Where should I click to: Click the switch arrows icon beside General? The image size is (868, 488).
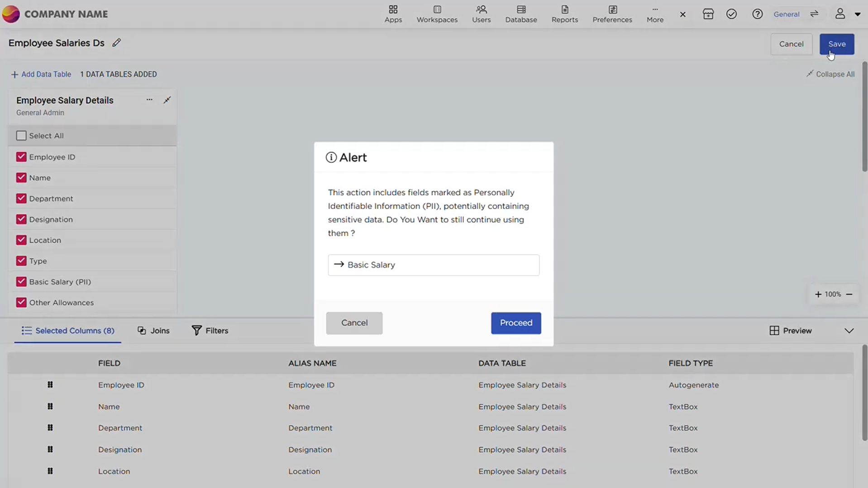click(x=814, y=14)
